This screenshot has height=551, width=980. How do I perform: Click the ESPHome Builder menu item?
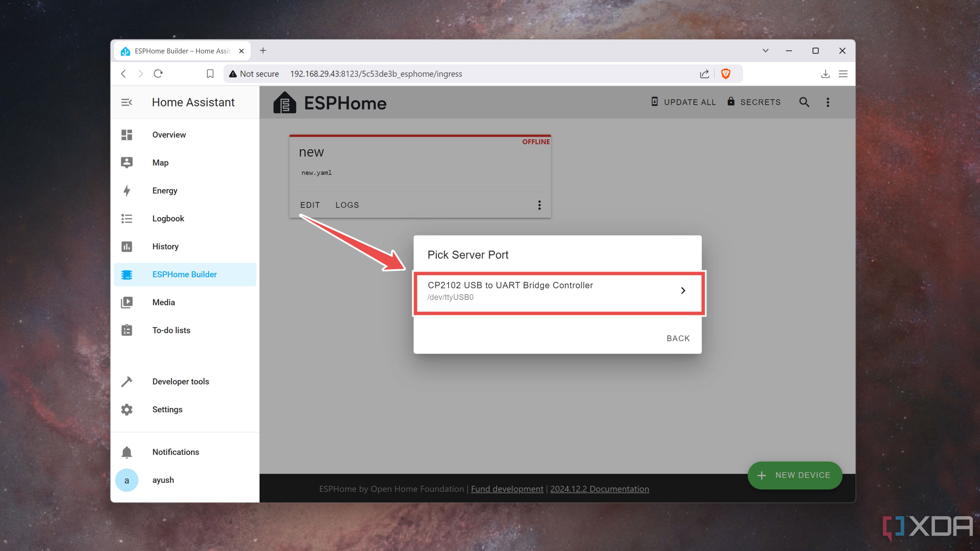click(x=185, y=274)
